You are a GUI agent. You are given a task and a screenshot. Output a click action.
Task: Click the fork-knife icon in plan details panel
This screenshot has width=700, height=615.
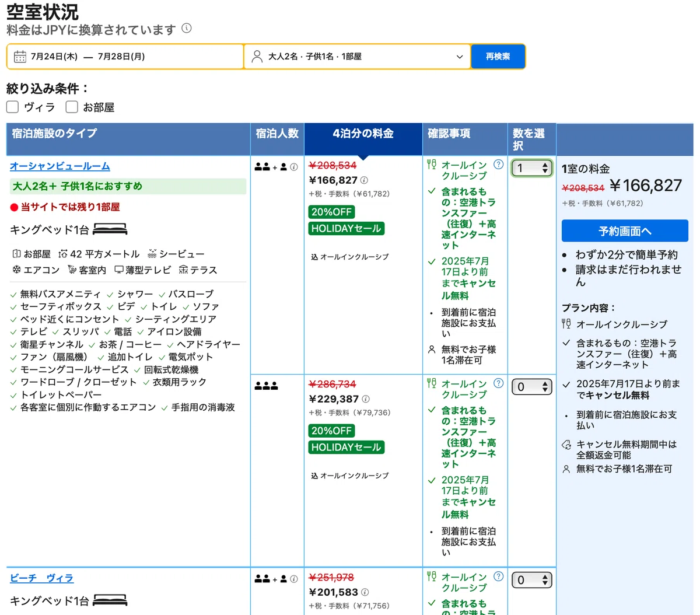[x=566, y=324]
